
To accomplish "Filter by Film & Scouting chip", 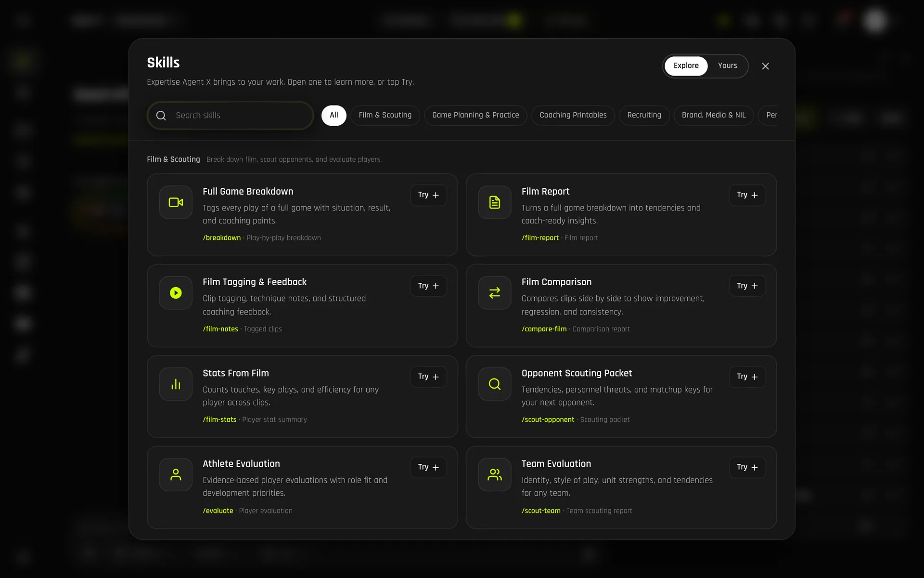I will (x=385, y=116).
